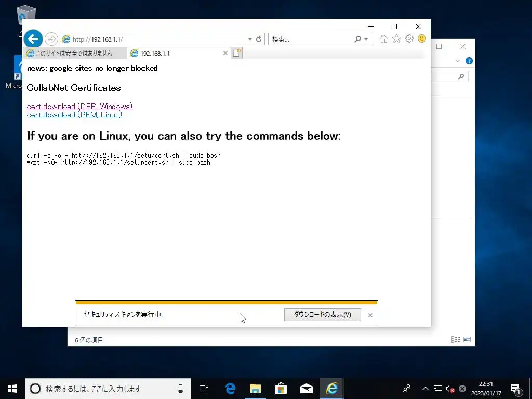This screenshot has height=399, width=532.
Task: Click the curl setupcert.sh command line
Action: pos(124,155)
